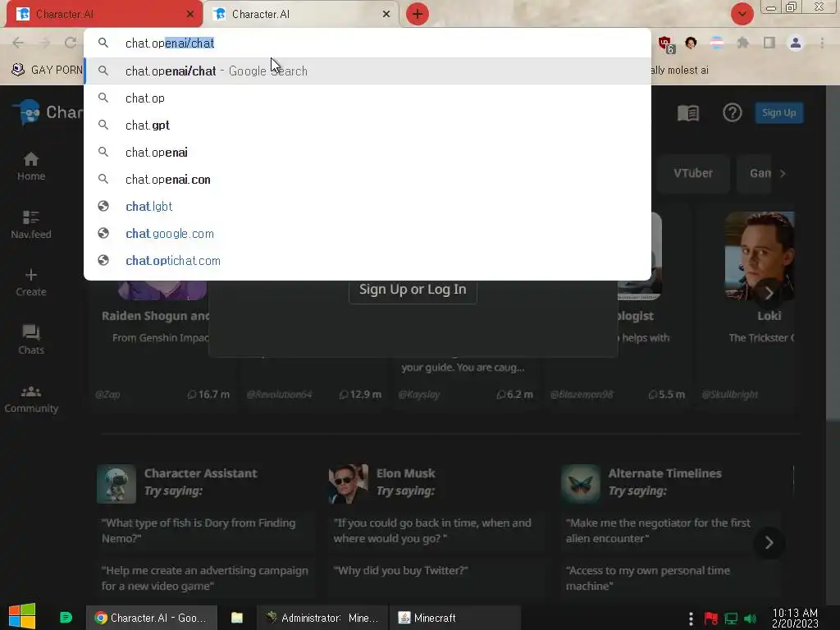Select the VTuber category tab
Viewport: 840px width, 630px height.
point(693,173)
